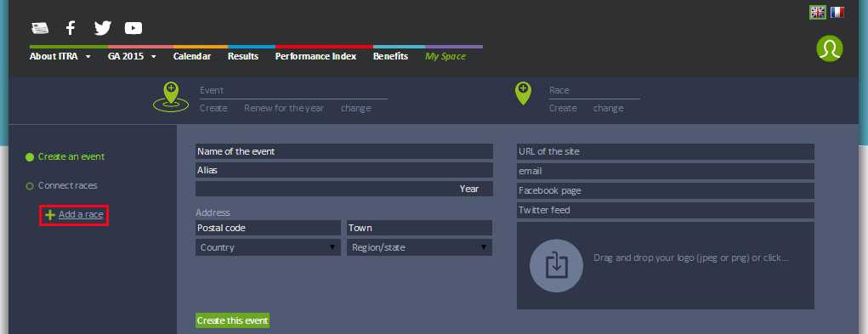
Task: Open the YouTube icon in header
Action: (x=133, y=28)
